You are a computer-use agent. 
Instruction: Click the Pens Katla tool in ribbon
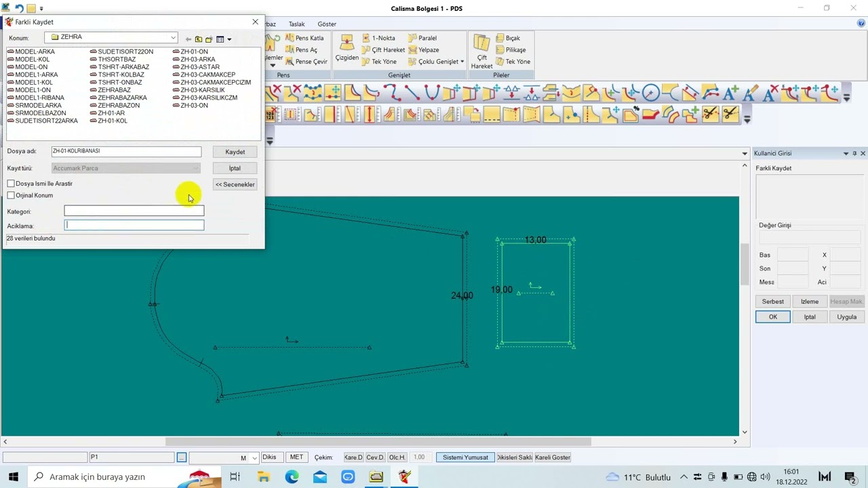click(x=304, y=38)
